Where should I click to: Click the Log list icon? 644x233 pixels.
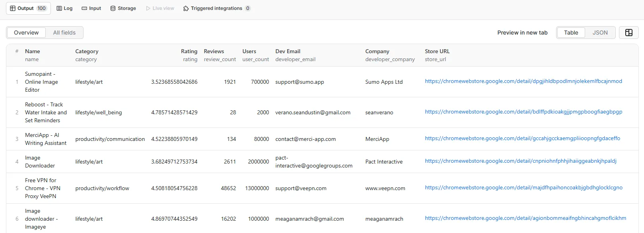59,8
